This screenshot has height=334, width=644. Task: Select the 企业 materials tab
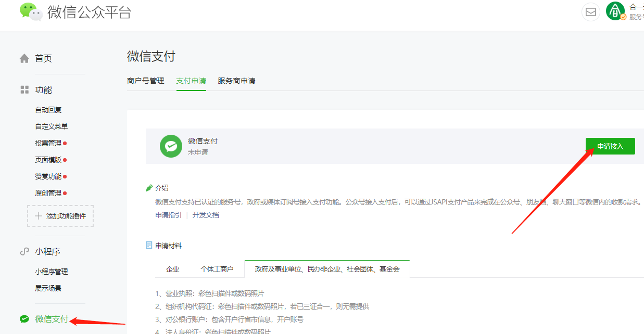point(173,269)
